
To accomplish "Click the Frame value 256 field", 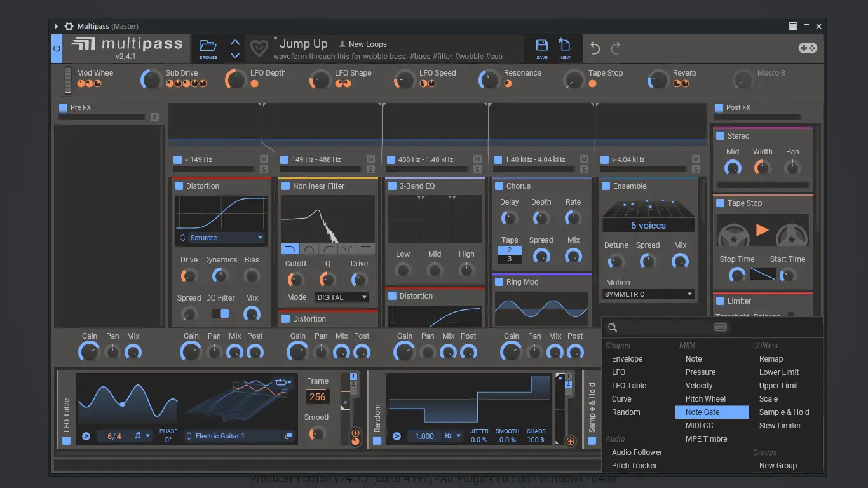I will [x=318, y=397].
